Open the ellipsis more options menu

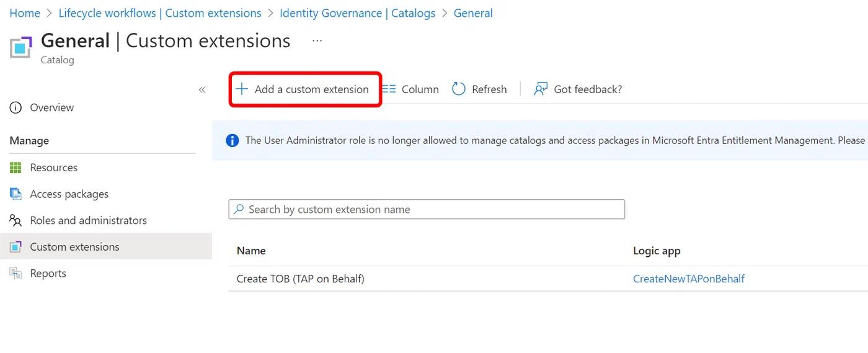(x=317, y=41)
